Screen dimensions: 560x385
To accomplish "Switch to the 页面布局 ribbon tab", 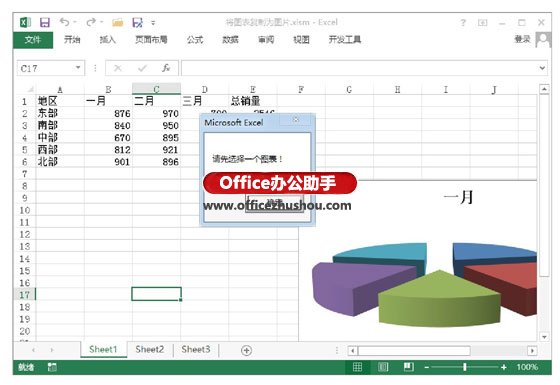I will [151, 39].
